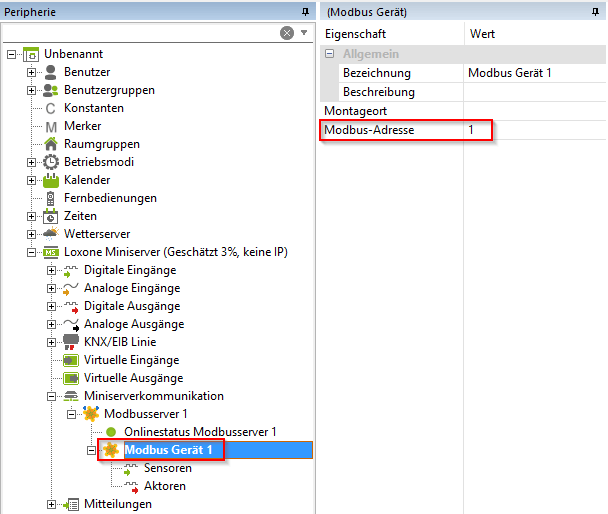Collapse the Unbenannt root node
Screen dimensions: 608x514
coord(12,55)
